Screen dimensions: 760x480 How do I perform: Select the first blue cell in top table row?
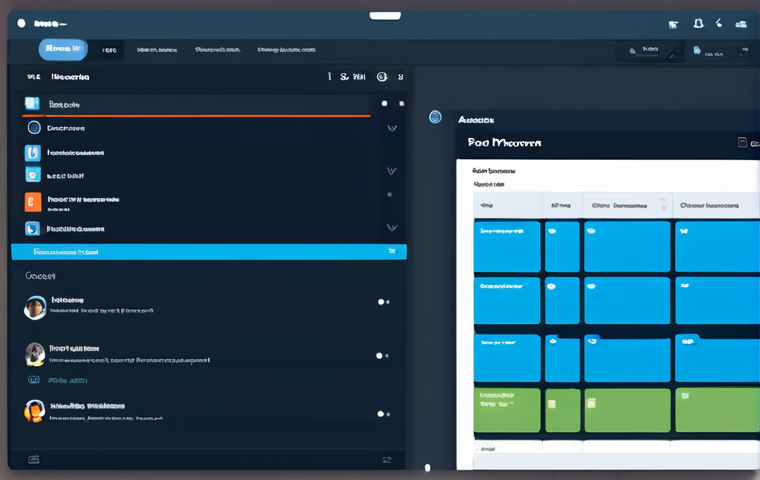click(507, 246)
